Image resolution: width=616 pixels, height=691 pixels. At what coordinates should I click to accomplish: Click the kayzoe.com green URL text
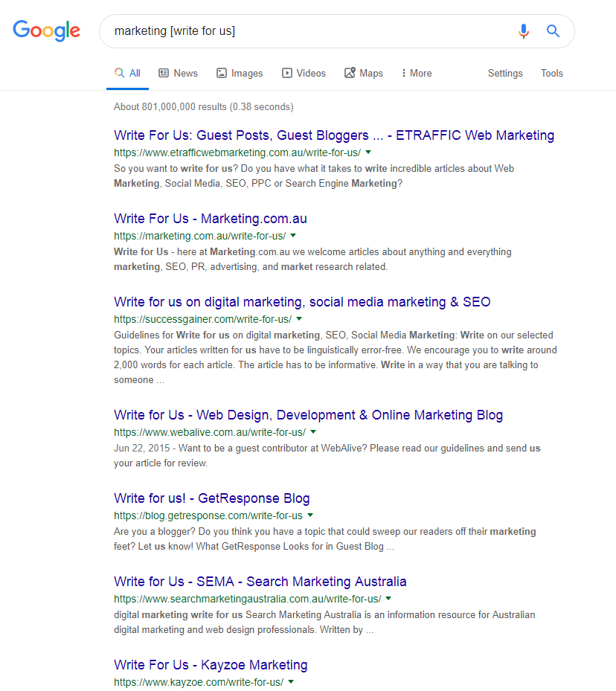click(199, 682)
